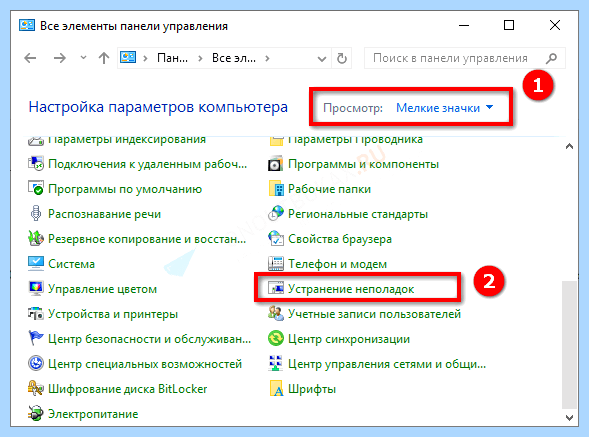The image size is (589, 437).
Task: Click the 'Пан...' breadcrumb segment
Action: [172, 58]
